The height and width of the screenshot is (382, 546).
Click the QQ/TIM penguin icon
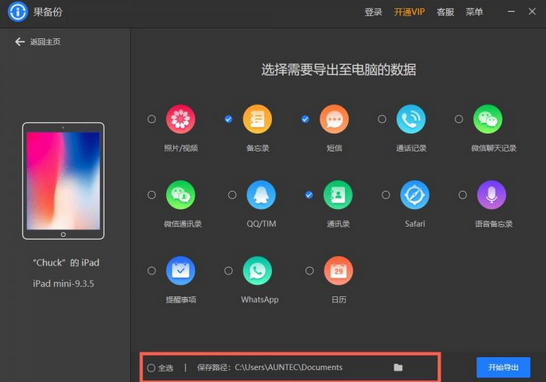261,195
